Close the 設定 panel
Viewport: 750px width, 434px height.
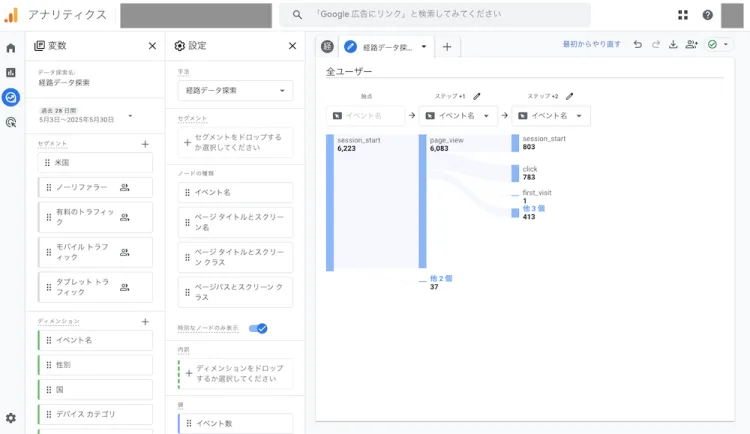[x=292, y=46]
